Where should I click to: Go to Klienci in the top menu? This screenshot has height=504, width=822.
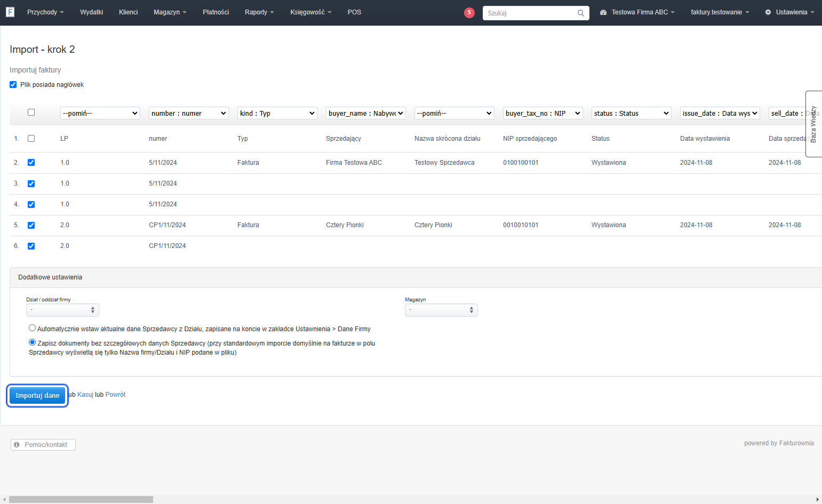point(128,12)
